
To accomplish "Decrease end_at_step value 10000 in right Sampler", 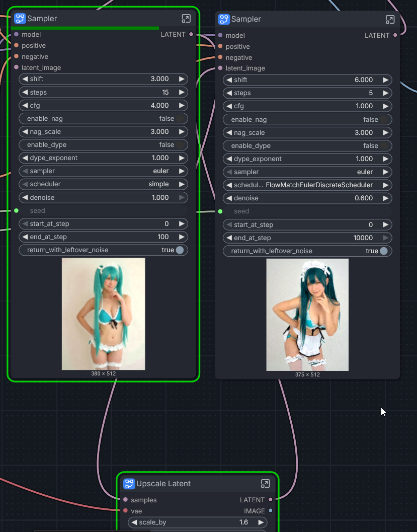I will (x=229, y=238).
